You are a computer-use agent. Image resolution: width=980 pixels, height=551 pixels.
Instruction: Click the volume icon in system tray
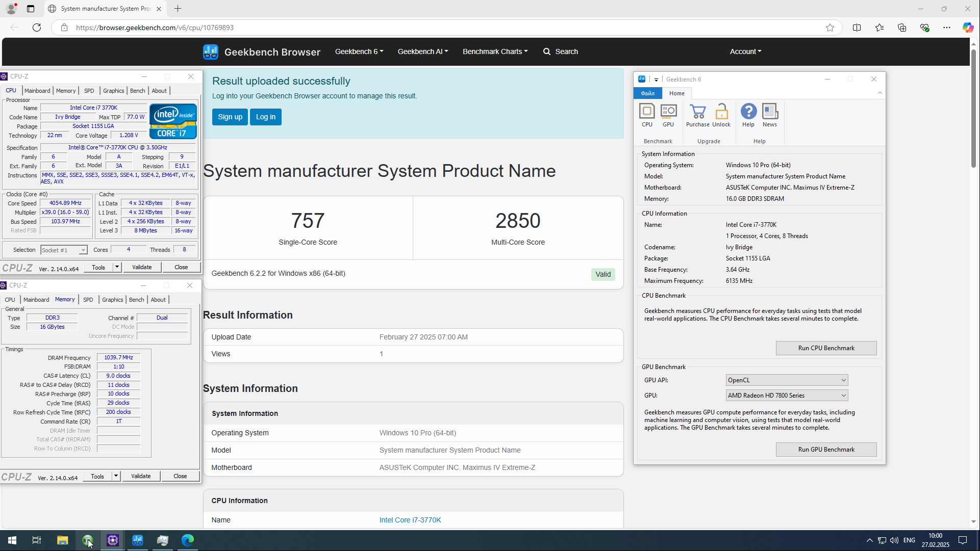[x=894, y=540]
